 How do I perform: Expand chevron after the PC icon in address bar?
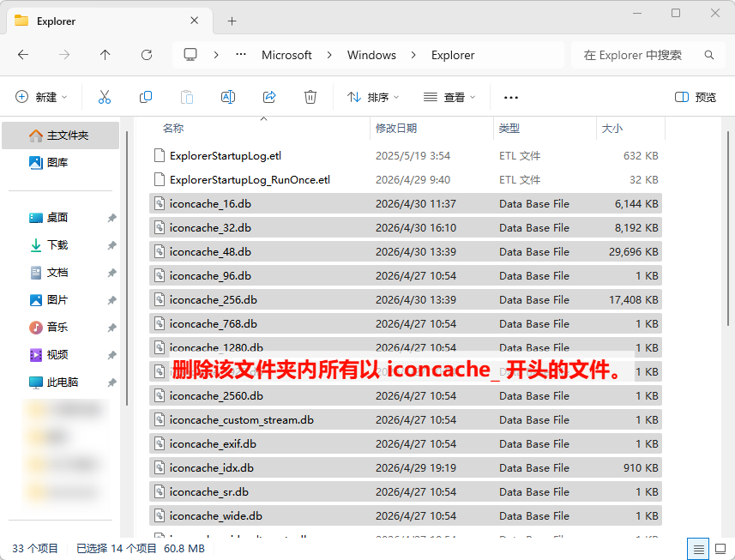pyautogui.click(x=216, y=55)
